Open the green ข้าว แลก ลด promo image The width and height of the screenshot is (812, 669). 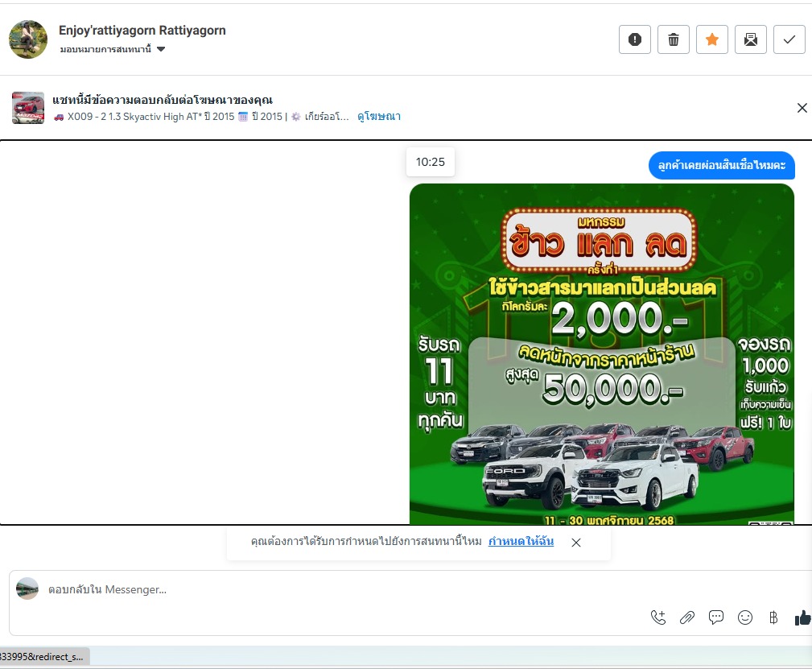602,354
